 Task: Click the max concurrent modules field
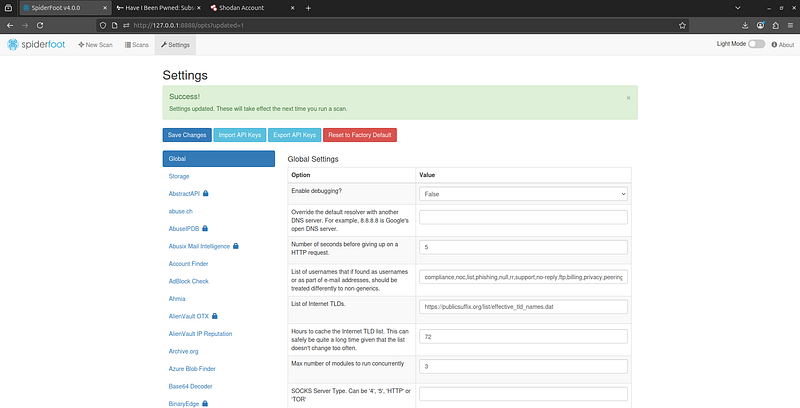523,366
